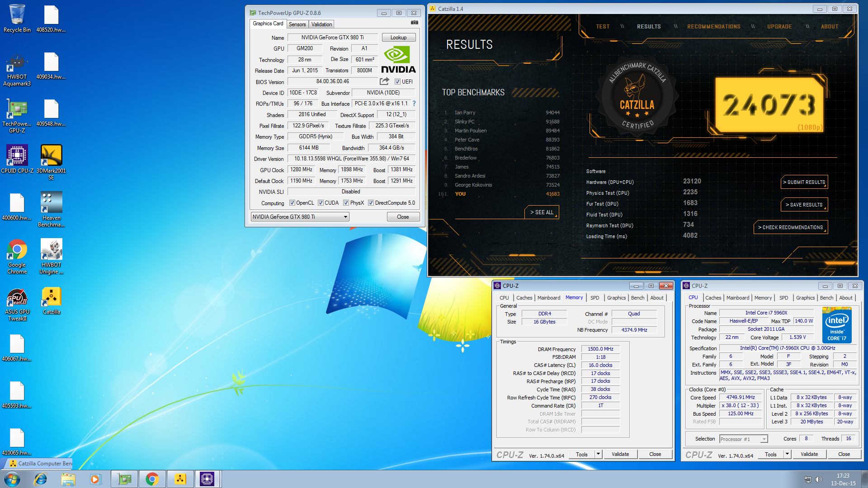Image resolution: width=868 pixels, height=488 pixels.
Task: Click the YOU row score 41683
Action: 552,194
